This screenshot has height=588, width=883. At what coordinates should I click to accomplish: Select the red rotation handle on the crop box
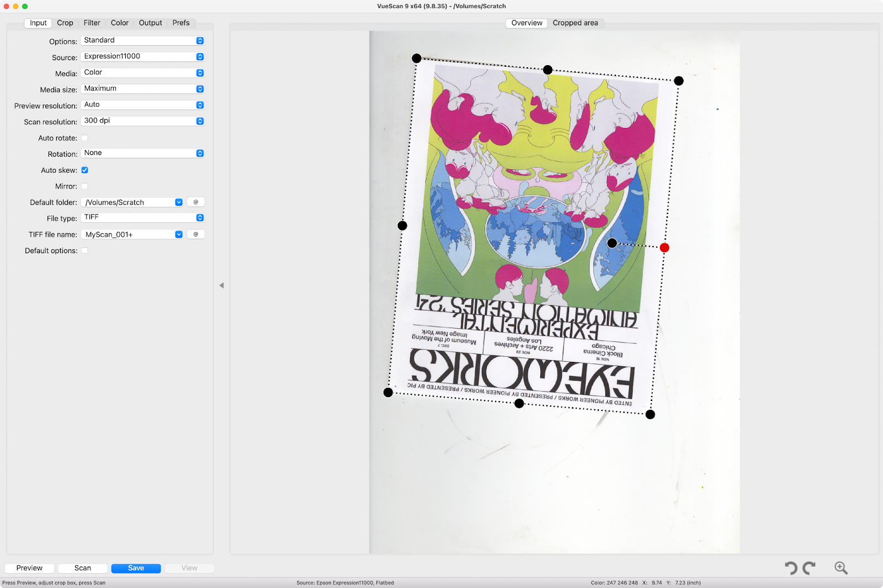664,248
